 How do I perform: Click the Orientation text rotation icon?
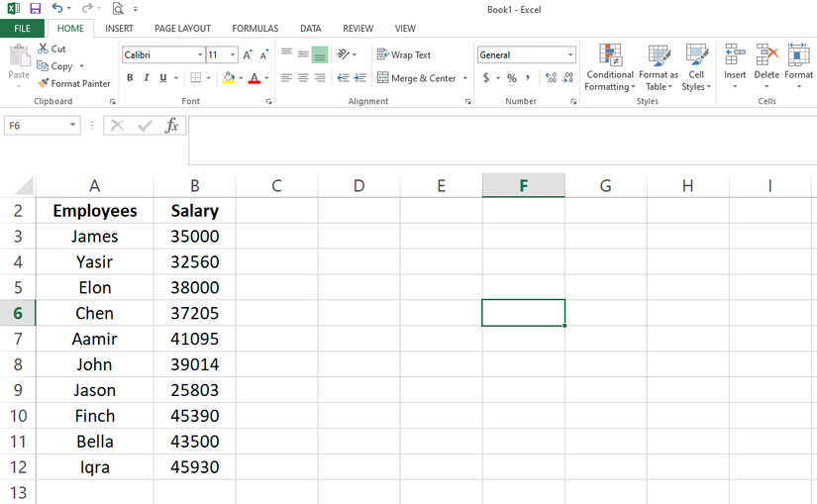point(343,53)
